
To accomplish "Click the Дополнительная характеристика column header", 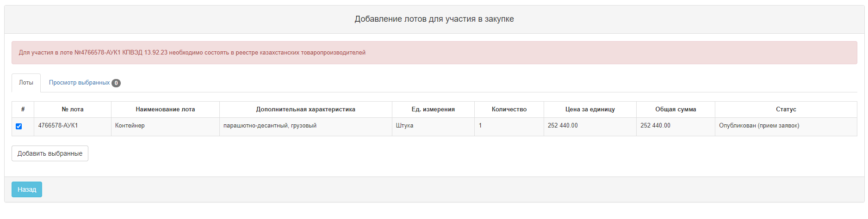I will [306, 109].
